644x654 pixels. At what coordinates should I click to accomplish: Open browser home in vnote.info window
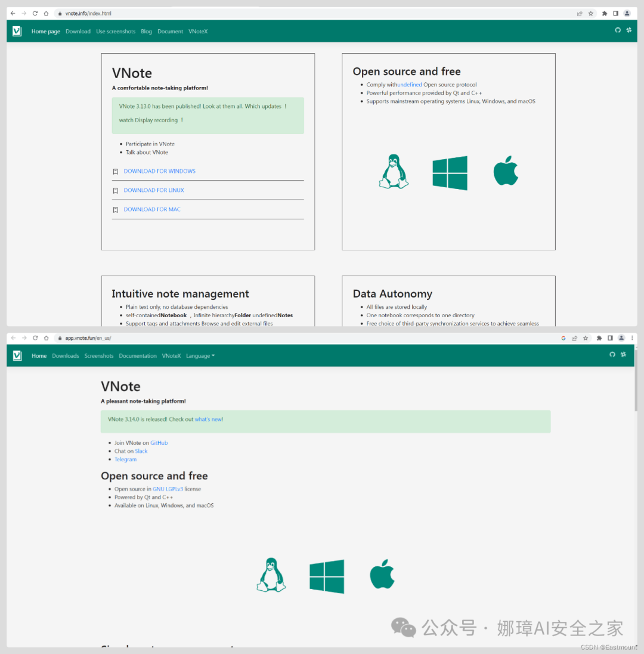(x=46, y=13)
